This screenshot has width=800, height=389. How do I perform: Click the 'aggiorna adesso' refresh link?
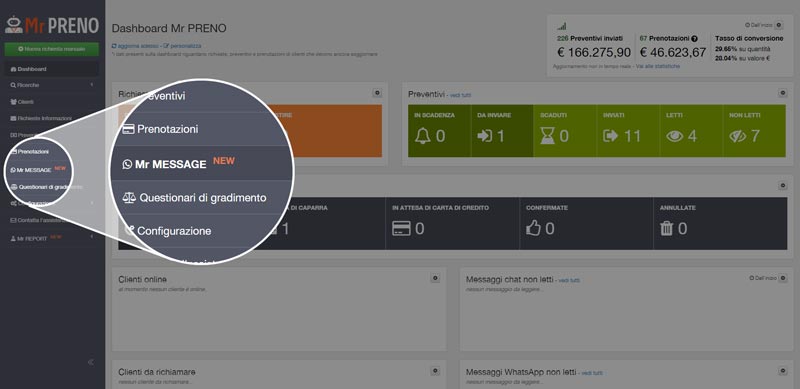[x=134, y=46]
